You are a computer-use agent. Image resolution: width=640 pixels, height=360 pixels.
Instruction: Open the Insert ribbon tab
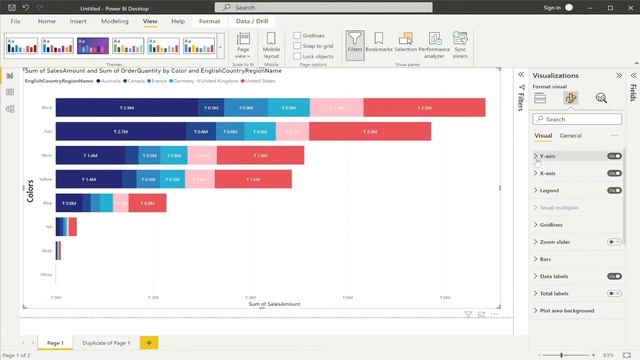coord(78,21)
